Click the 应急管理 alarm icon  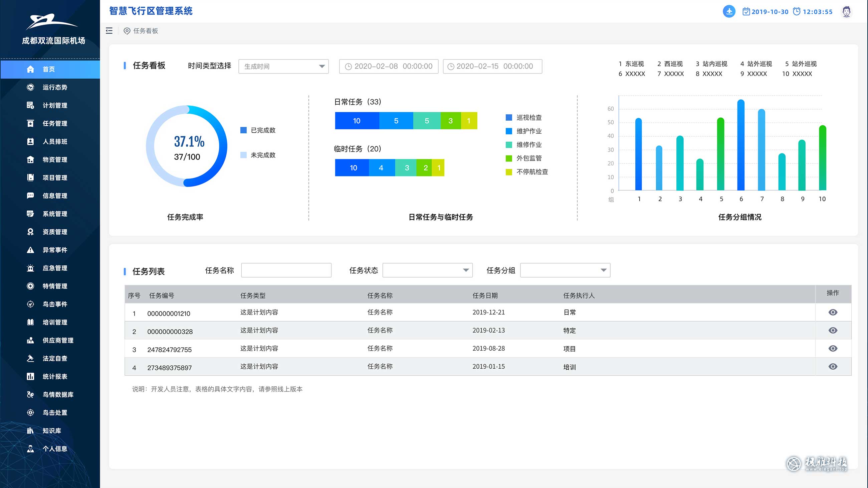[x=30, y=268]
